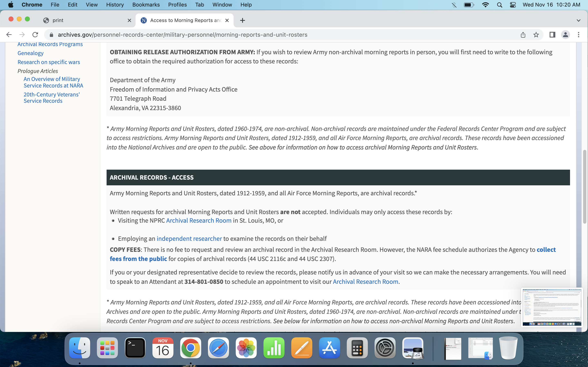Click the share page icon
588x367 pixels.
click(x=523, y=35)
